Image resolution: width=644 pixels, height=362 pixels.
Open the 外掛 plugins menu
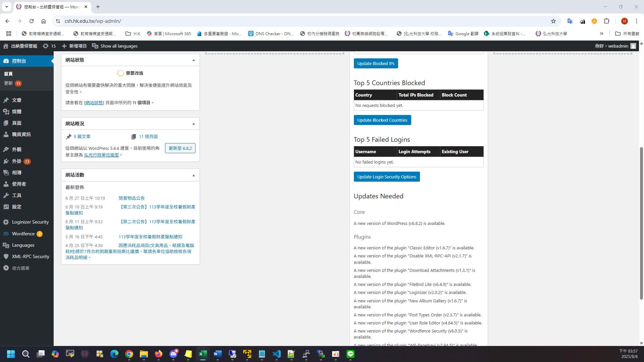16,161
